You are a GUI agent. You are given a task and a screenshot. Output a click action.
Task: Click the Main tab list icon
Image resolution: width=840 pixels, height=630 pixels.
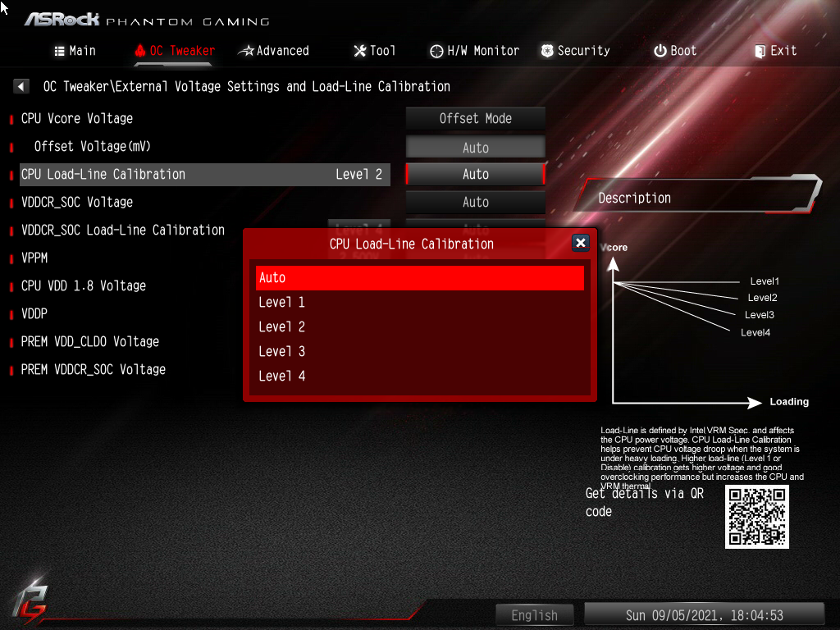(x=59, y=51)
